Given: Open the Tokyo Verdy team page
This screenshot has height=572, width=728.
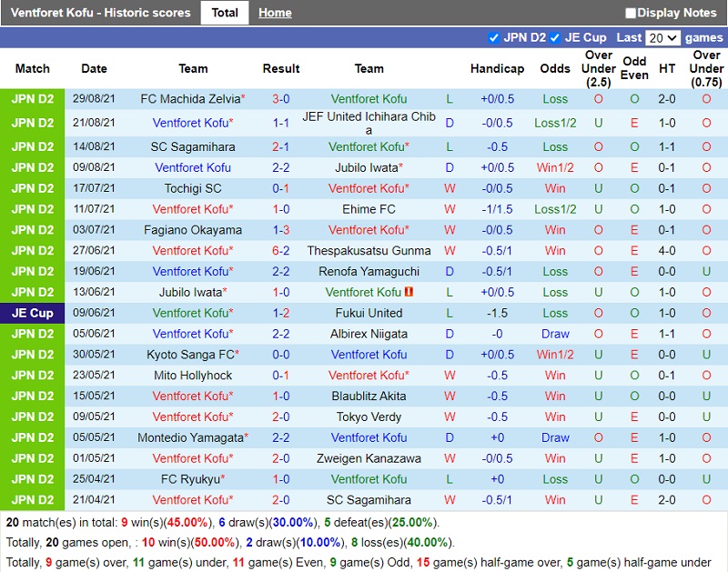Looking at the screenshot, I should (369, 416).
